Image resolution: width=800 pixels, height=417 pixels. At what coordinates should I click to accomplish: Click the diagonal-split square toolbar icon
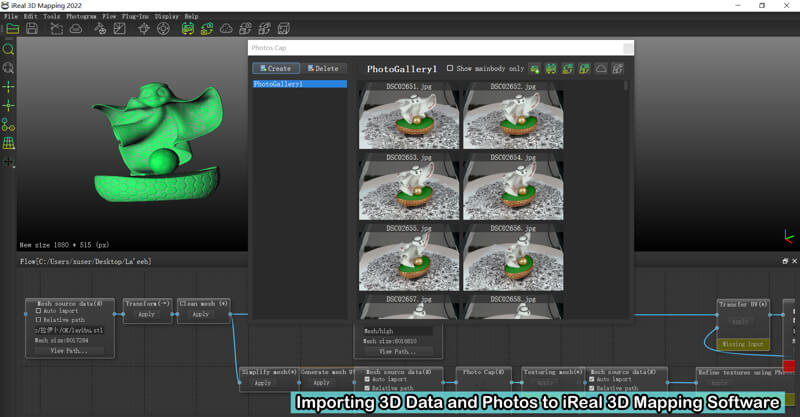pos(119,29)
